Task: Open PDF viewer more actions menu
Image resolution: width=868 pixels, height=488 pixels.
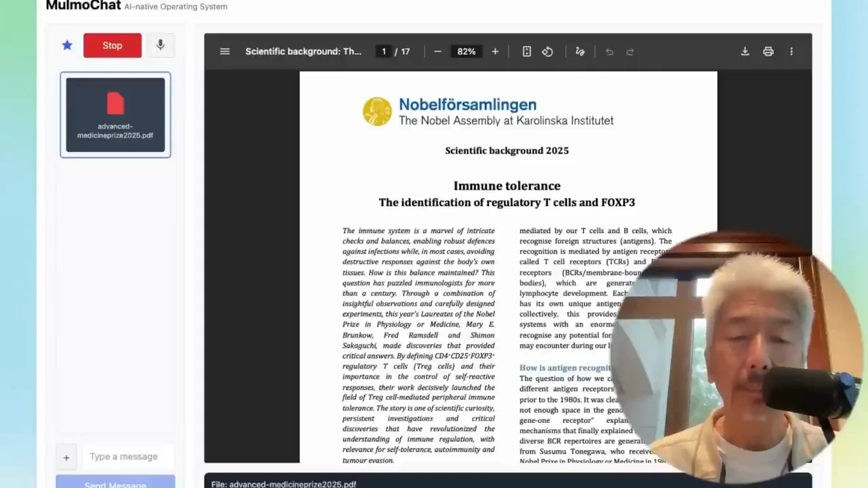Action: pyautogui.click(x=791, y=52)
